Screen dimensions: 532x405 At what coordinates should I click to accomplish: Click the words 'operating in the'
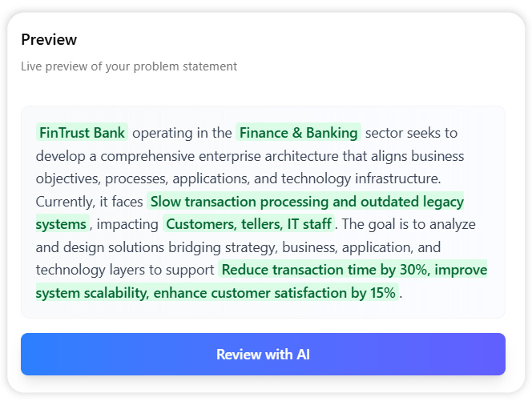pos(182,132)
